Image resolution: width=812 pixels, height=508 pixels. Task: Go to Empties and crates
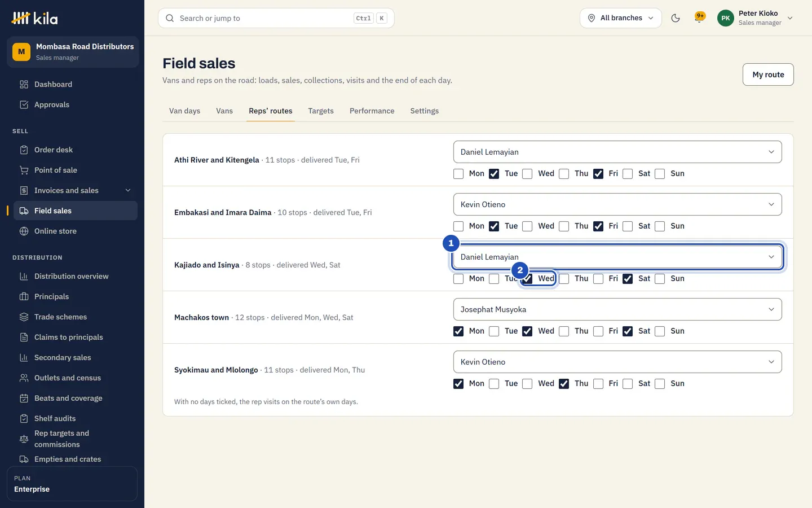click(76, 459)
